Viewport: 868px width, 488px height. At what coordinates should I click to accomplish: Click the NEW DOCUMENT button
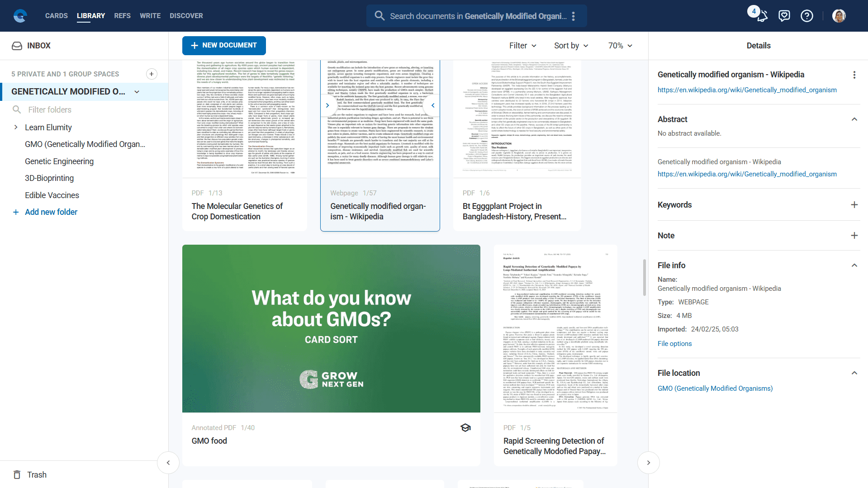pyautogui.click(x=224, y=46)
